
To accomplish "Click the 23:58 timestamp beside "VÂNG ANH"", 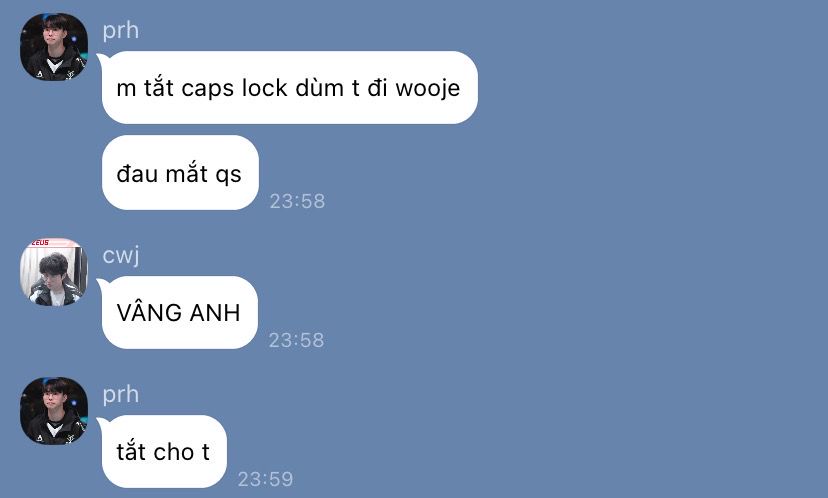I will 296,340.
